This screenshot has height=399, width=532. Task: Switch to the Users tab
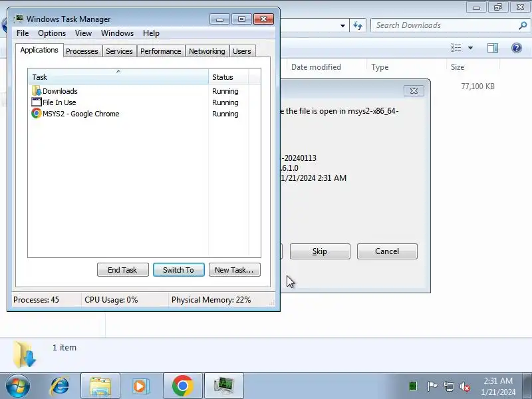click(x=242, y=51)
